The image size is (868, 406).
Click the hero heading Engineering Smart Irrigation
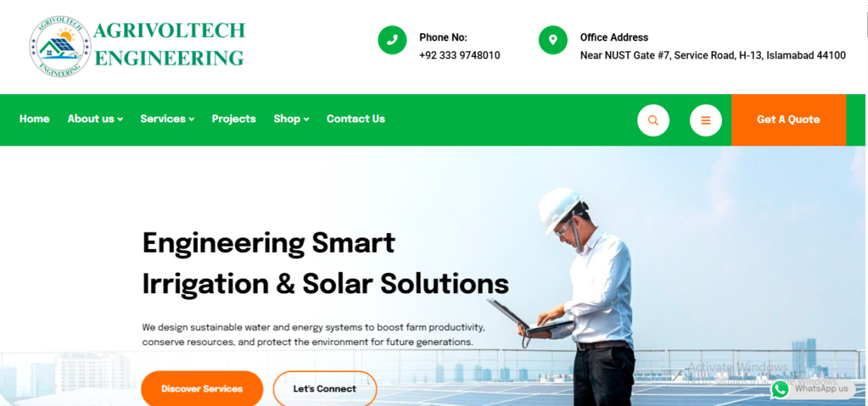[325, 263]
